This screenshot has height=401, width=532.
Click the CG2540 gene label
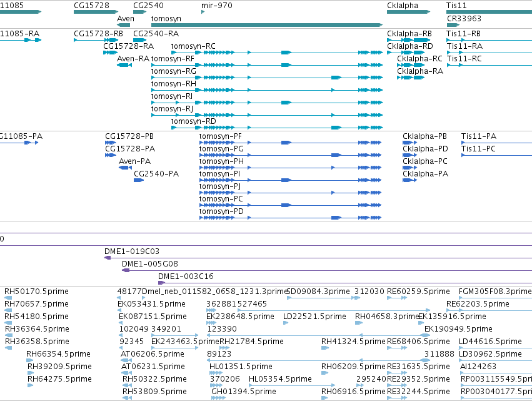click(x=148, y=6)
